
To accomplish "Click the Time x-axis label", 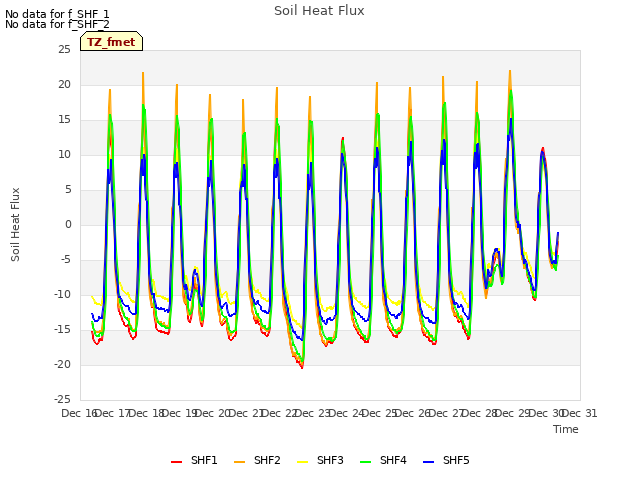I will click(566, 429).
